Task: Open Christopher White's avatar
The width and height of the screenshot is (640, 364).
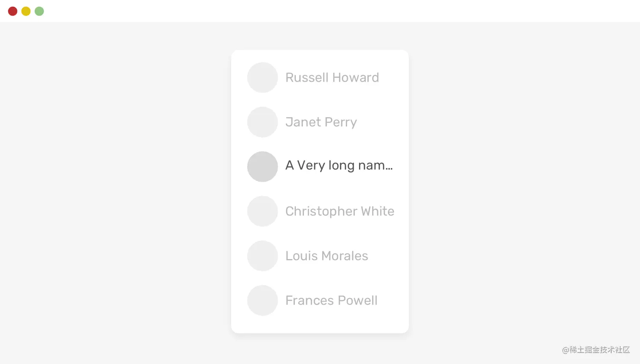Action: coord(262,211)
